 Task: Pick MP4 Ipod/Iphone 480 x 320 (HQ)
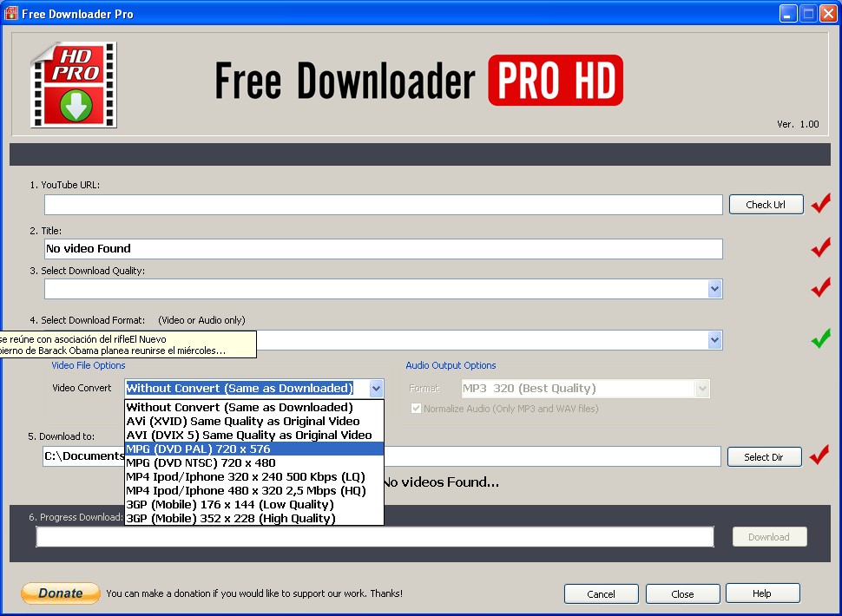click(x=254, y=491)
